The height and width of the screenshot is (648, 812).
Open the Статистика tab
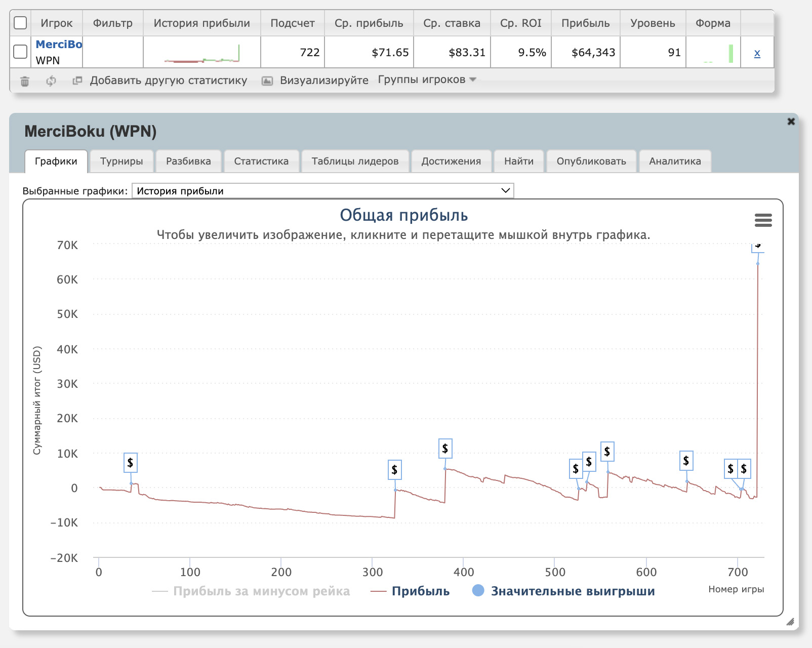(x=261, y=161)
